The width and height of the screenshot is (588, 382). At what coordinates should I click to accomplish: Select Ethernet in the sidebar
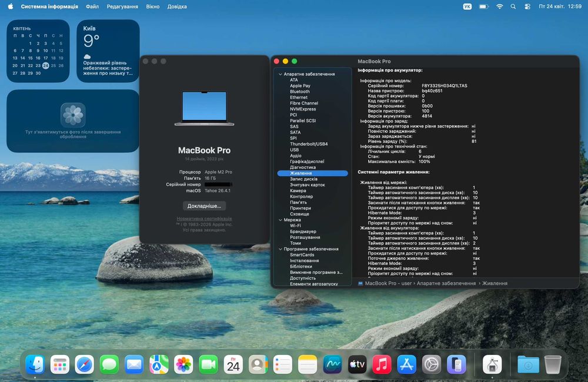pyautogui.click(x=299, y=98)
